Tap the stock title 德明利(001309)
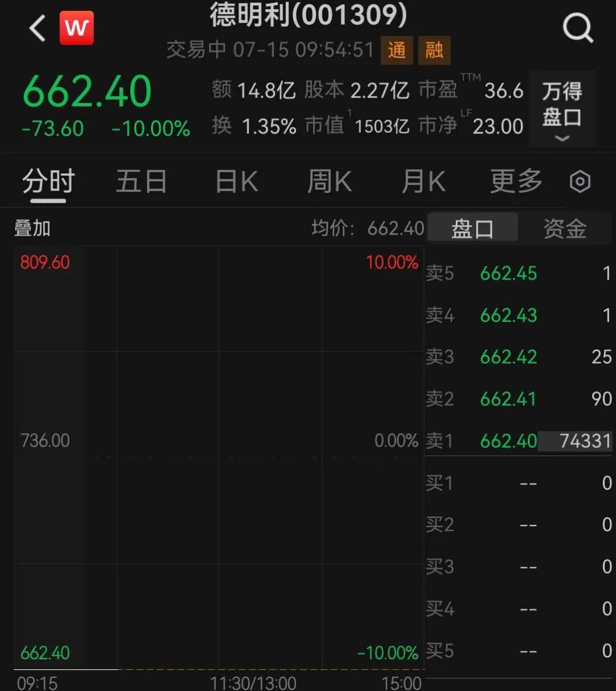616x691 pixels. coord(309,14)
